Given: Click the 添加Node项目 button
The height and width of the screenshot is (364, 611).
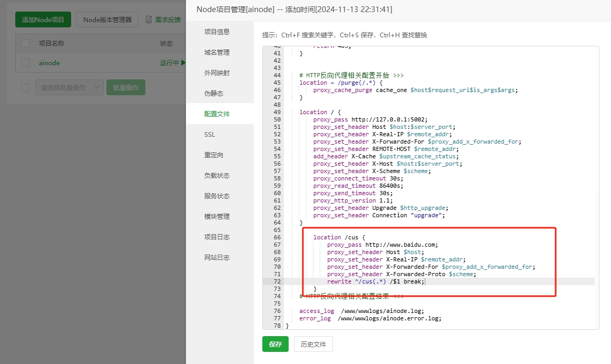Looking at the screenshot, I should tap(43, 19).
